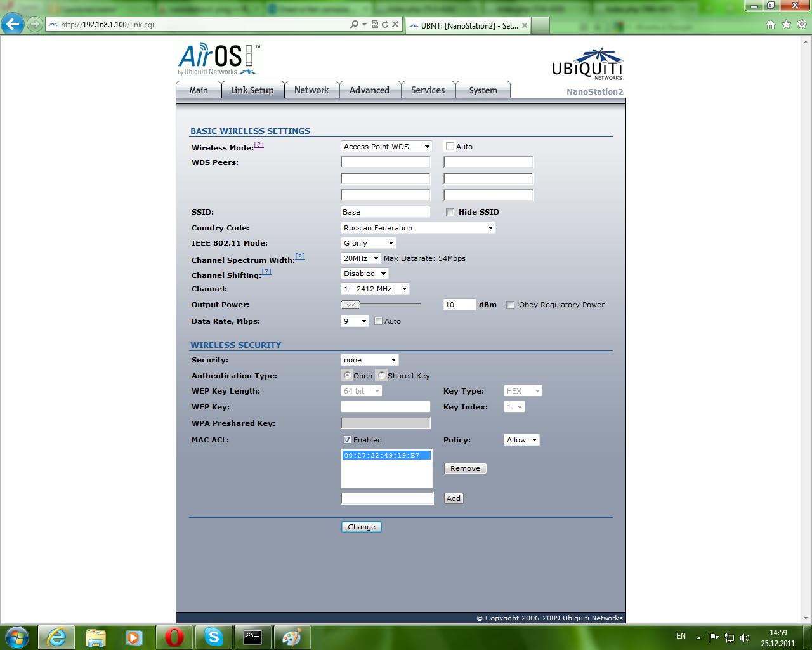Open Paint from the taskbar
This screenshot has width=812, height=650.
292,637
